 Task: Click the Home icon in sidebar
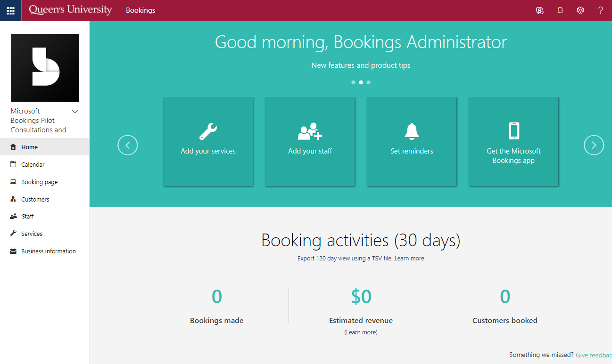tap(13, 147)
